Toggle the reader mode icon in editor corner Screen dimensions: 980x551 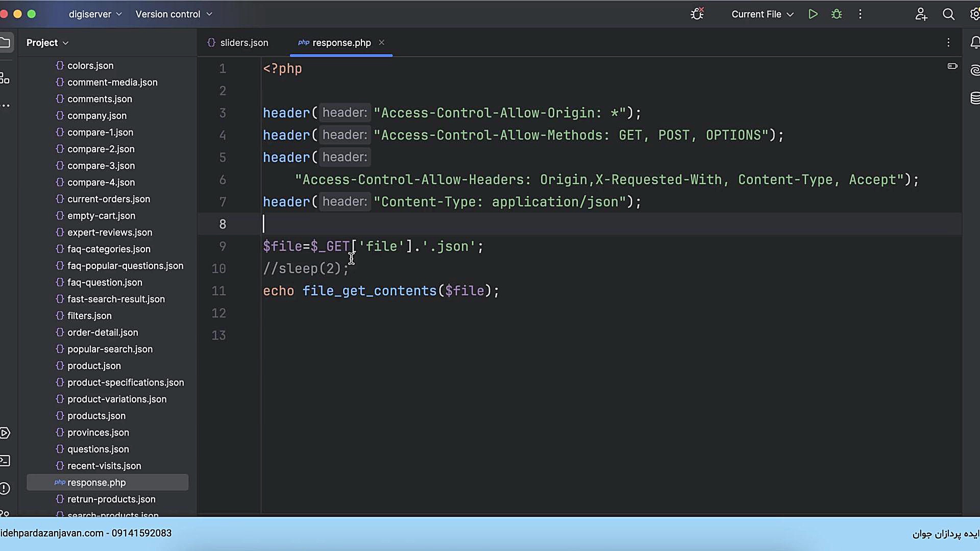[952, 66]
